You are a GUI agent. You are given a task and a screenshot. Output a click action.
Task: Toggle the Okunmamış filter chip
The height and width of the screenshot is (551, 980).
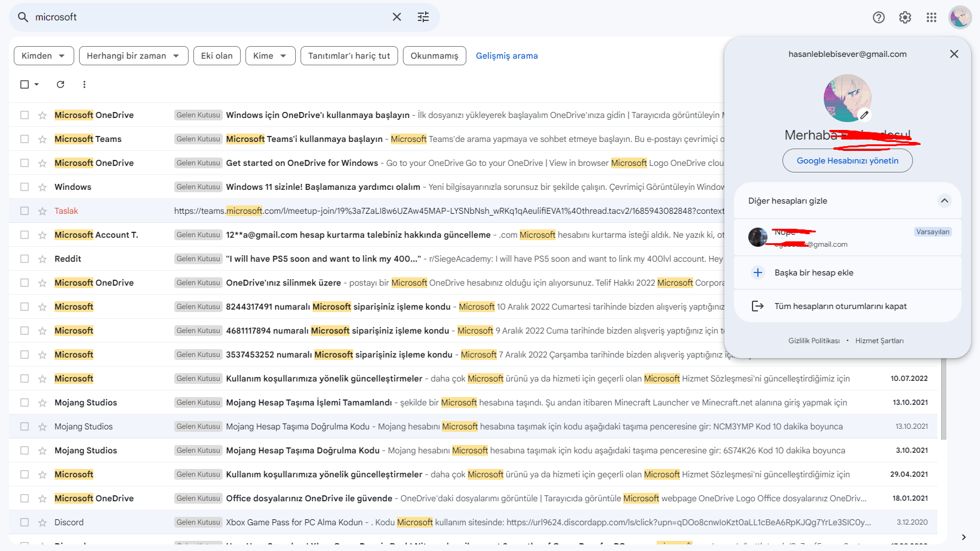(x=435, y=56)
